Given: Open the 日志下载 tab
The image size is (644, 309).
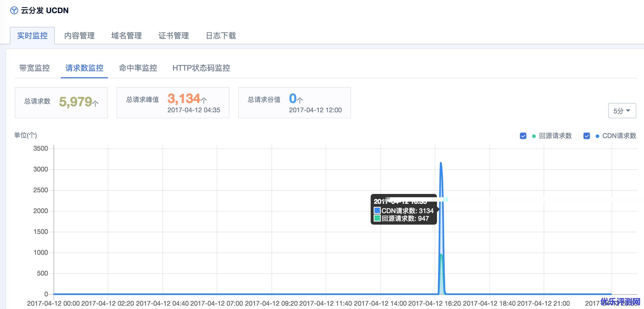Looking at the screenshot, I should (221, 36).
